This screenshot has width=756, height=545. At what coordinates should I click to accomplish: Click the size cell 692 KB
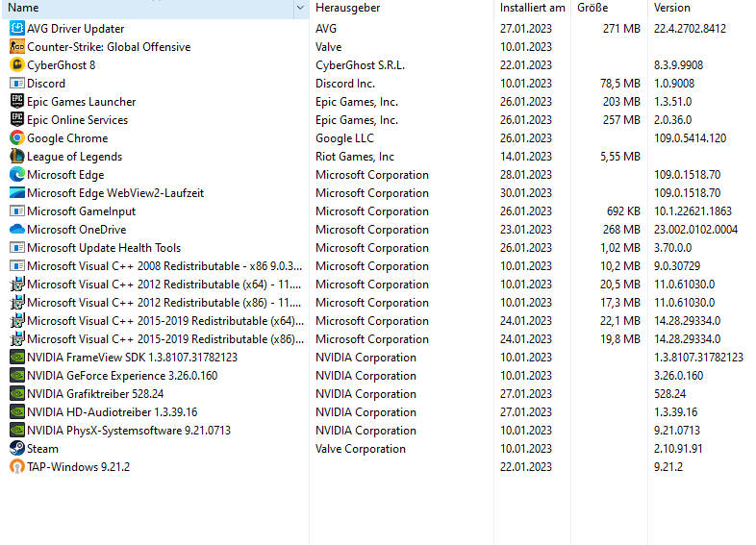(623, 211)
